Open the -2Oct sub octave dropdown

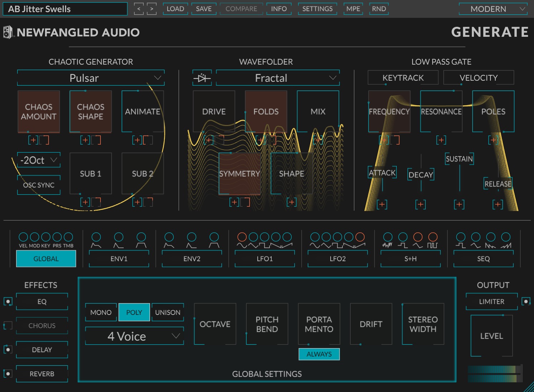(x=39, y=160)
